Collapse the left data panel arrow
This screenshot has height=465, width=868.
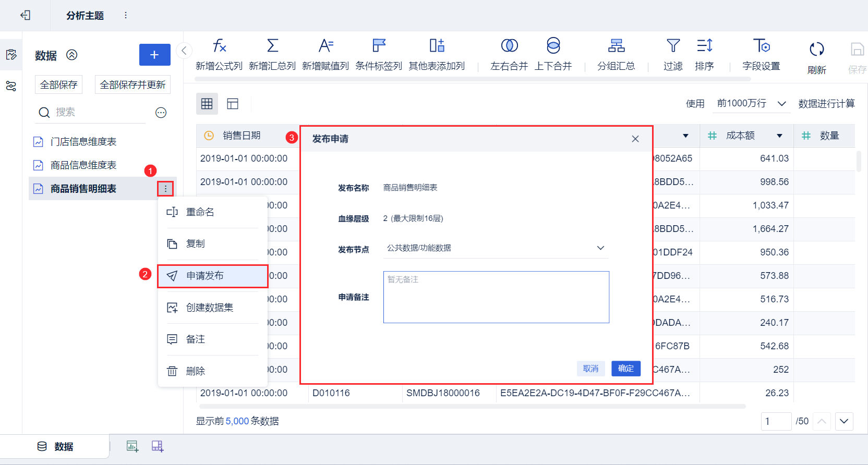pos(184,51)
